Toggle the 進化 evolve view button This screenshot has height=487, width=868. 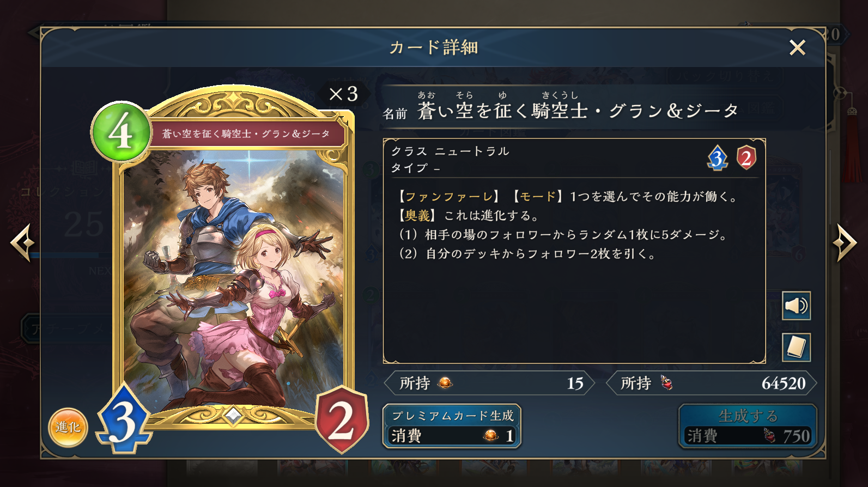pyautogui.click(x=68, y=428)
